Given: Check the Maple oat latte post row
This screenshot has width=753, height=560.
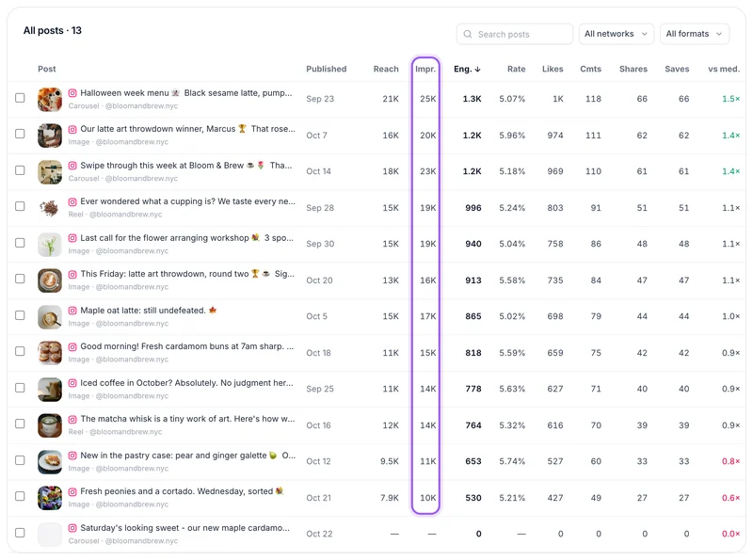Looking at the screenshot, I should pos(20,315).
